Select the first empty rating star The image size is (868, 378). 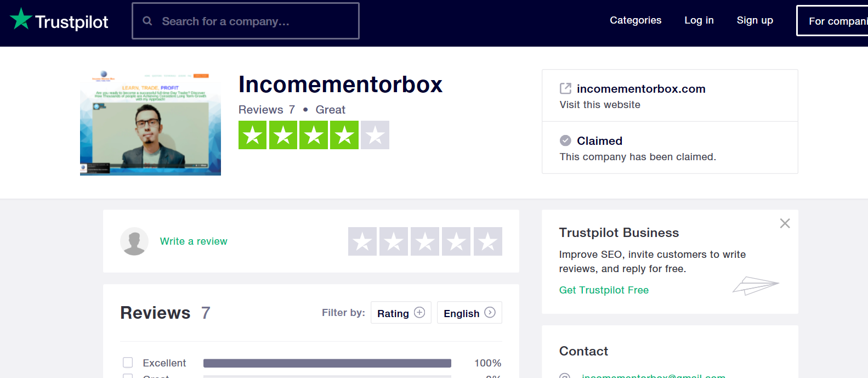tap(362, 241)
